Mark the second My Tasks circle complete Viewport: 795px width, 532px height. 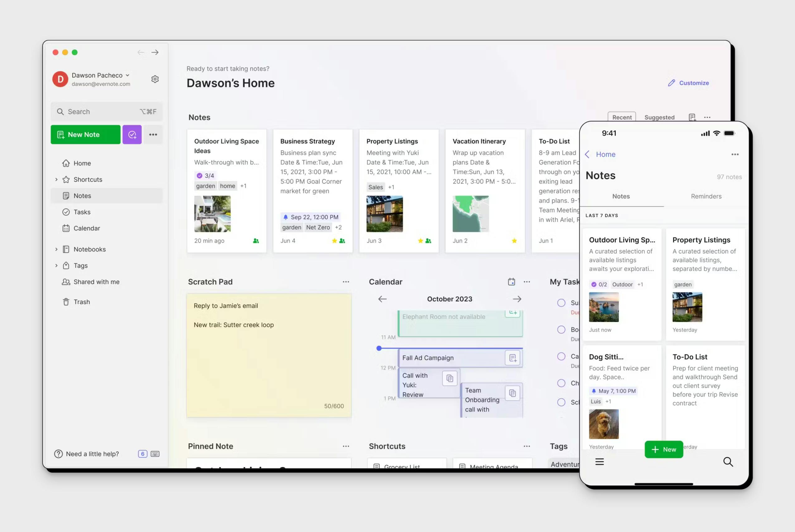point(561,329)
